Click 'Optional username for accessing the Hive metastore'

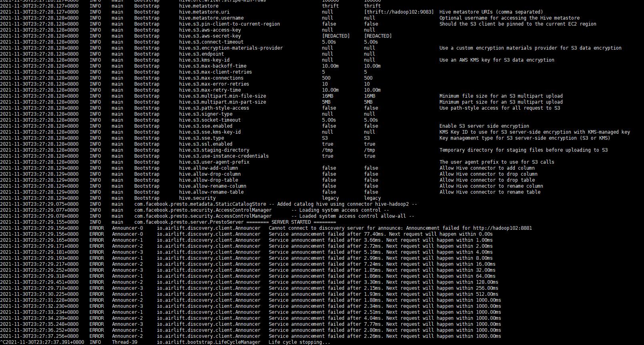(x=510, y=18)
